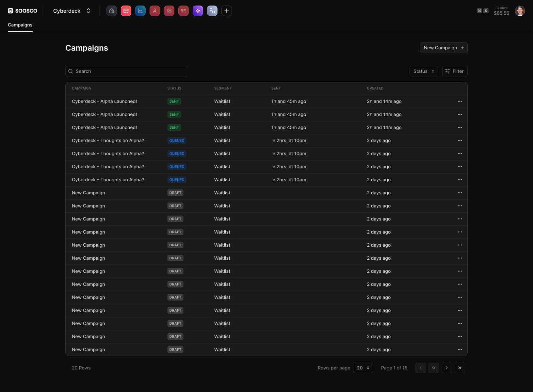Sort by the CAMPAIGN column header
Viewport: 533px width, 392px height.
coord(81,88)
